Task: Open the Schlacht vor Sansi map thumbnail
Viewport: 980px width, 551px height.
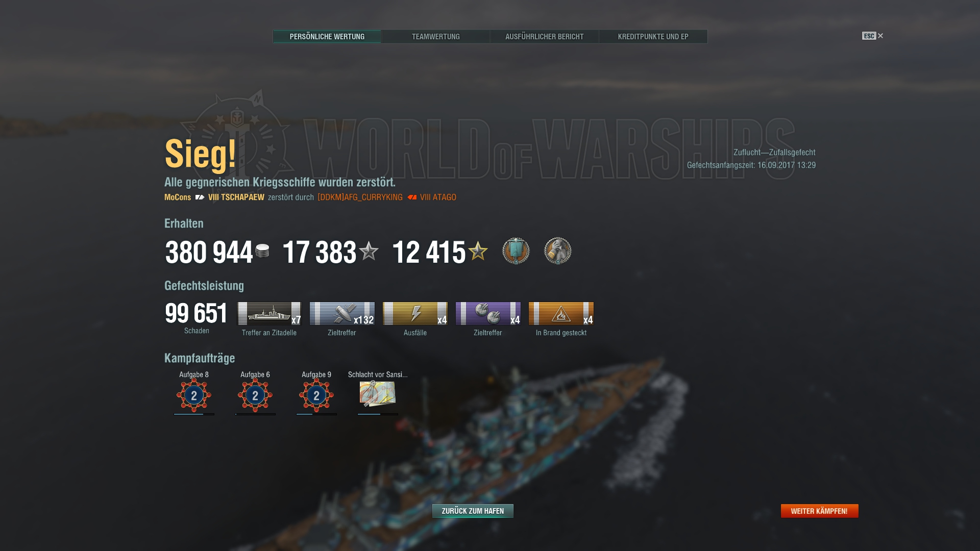Action: click(x=378, y=394)
